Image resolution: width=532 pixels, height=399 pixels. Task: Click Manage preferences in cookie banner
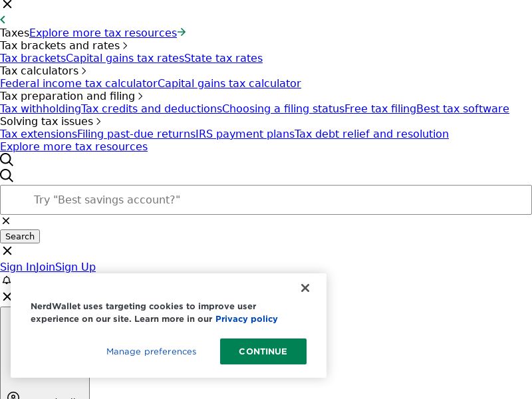coord(152,352)
